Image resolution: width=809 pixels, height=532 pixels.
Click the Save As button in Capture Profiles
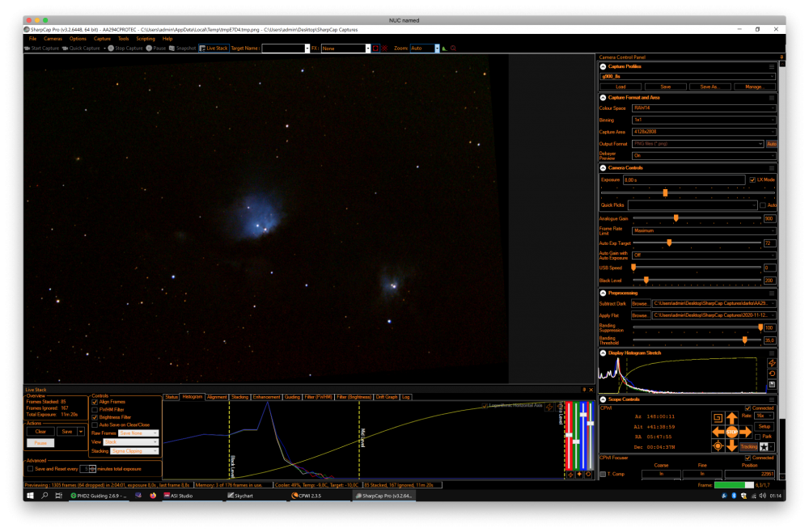pos(709,87)
